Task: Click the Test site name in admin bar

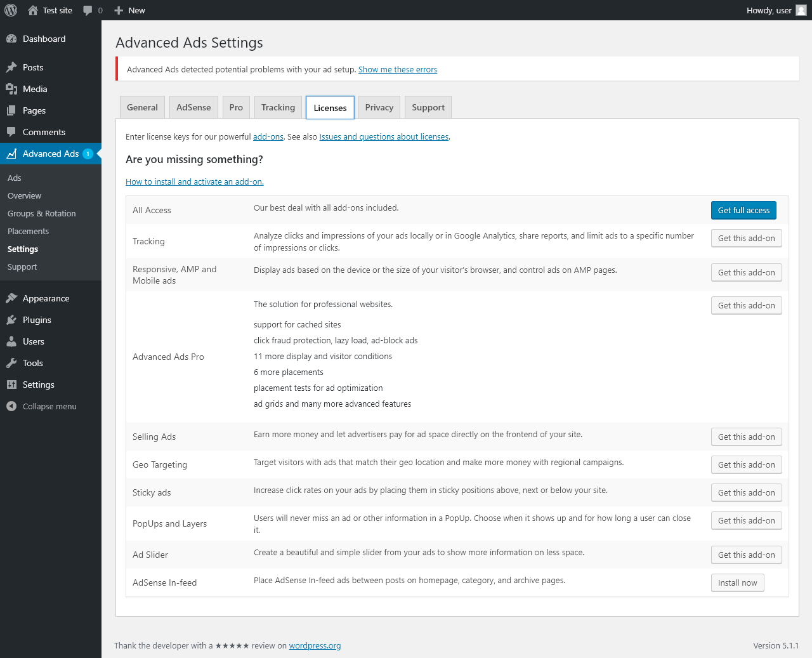Action: coord(58,10)
